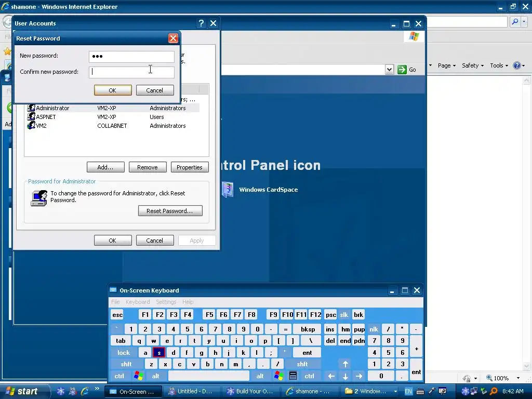Click the New password field
The width and height of the screenshot is (532, 399).
coord(131,56)
